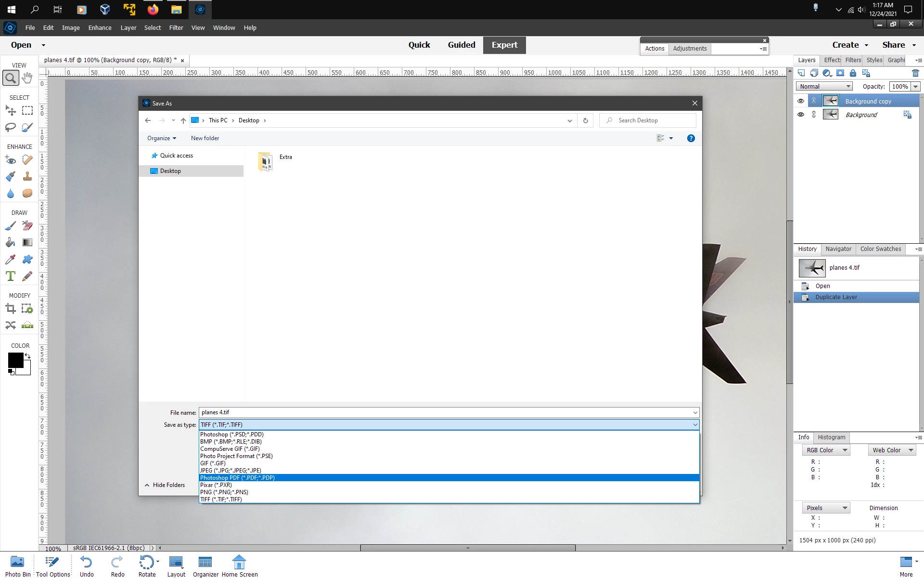This screenshot has width=924, height=578.
Task: Refresh the Desktop folder in the dialog
Action: click(585, 120)
